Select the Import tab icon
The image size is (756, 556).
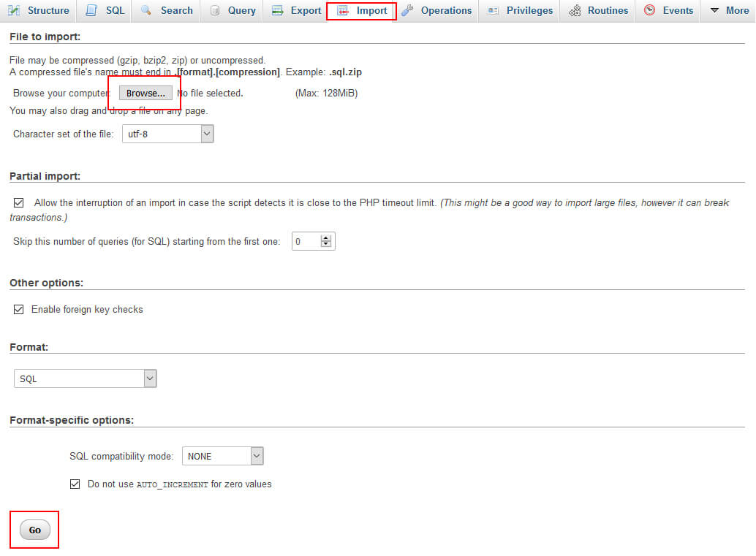click(x=341, y=10)
